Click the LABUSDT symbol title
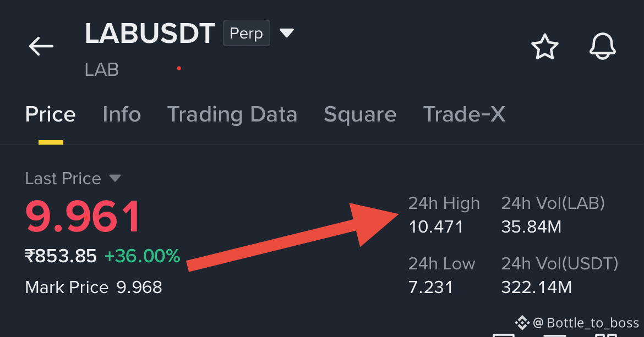The height and width of the screenshot is (337, 644). coord(150,33)
